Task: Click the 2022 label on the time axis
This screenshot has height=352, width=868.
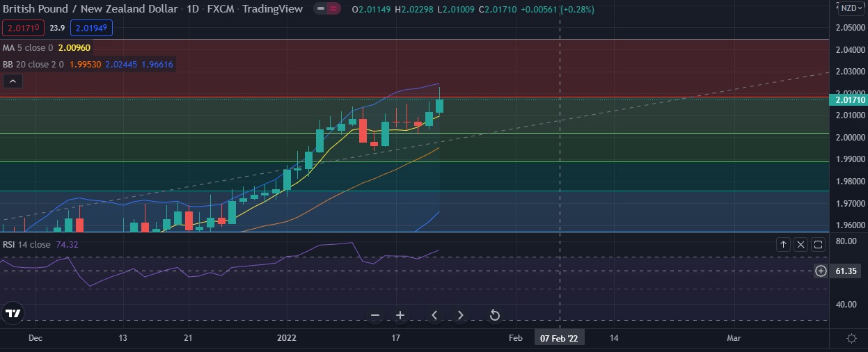Action: (x=286, y=337)
